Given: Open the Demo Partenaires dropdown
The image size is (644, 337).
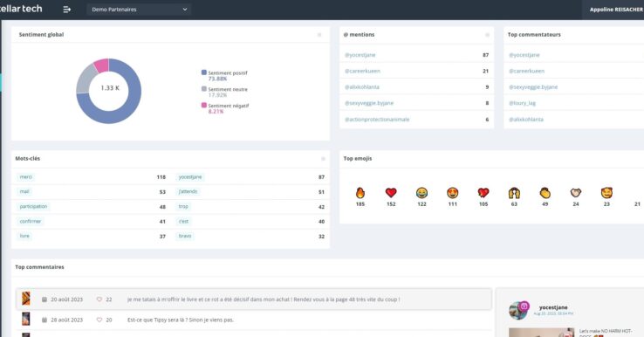Looking at the screenshot, I should click(139, 9).
